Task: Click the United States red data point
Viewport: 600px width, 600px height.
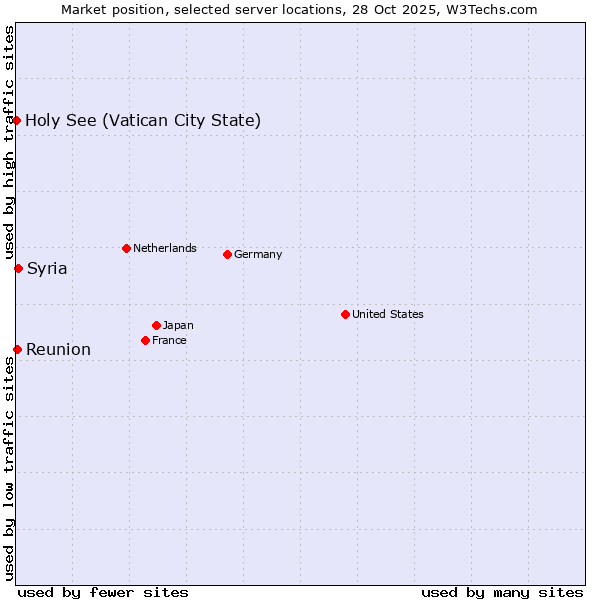Action: (x=345, y=314)
